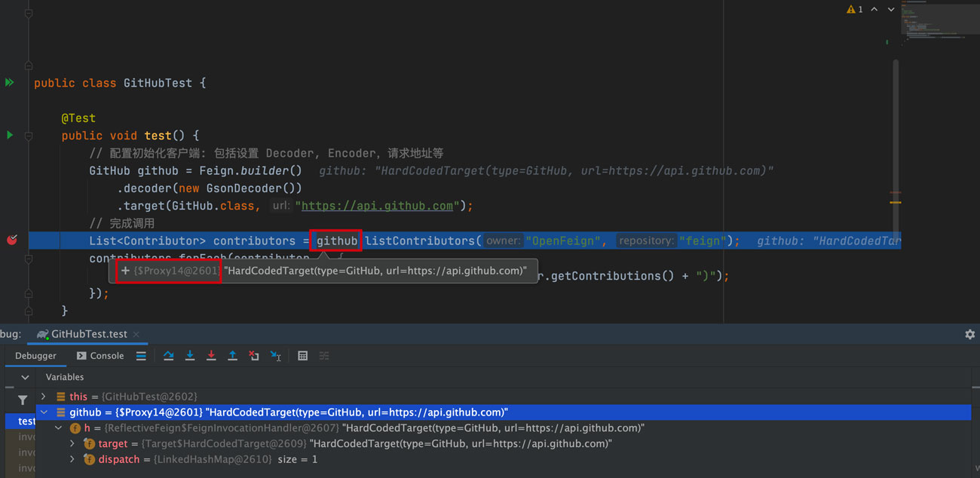Click the 'github' variable in the highlighted line
Image resolution: width=980 pixels, height=478 pixels.
tap(337, 241)
